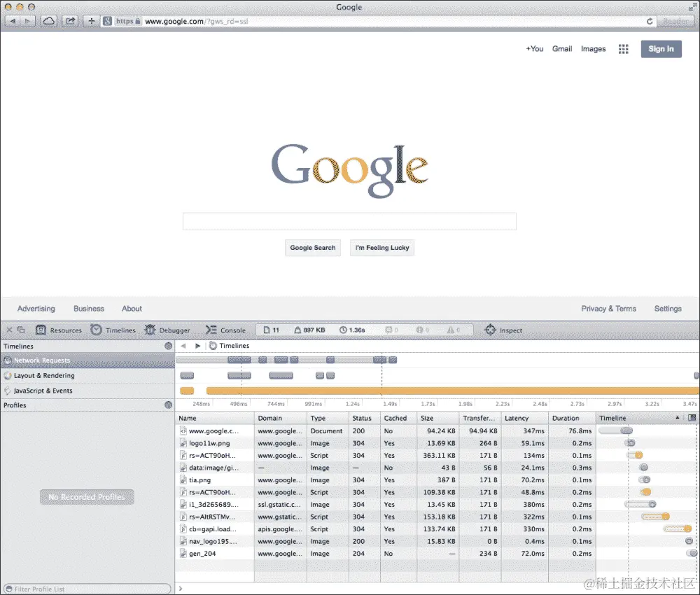Screen dimensions: 700x595
Task: Select Network Requests timeline
Action: click(87, 360)
